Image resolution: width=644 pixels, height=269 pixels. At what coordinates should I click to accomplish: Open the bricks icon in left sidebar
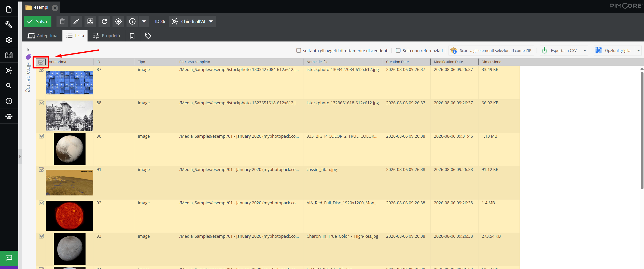[9, 116]
